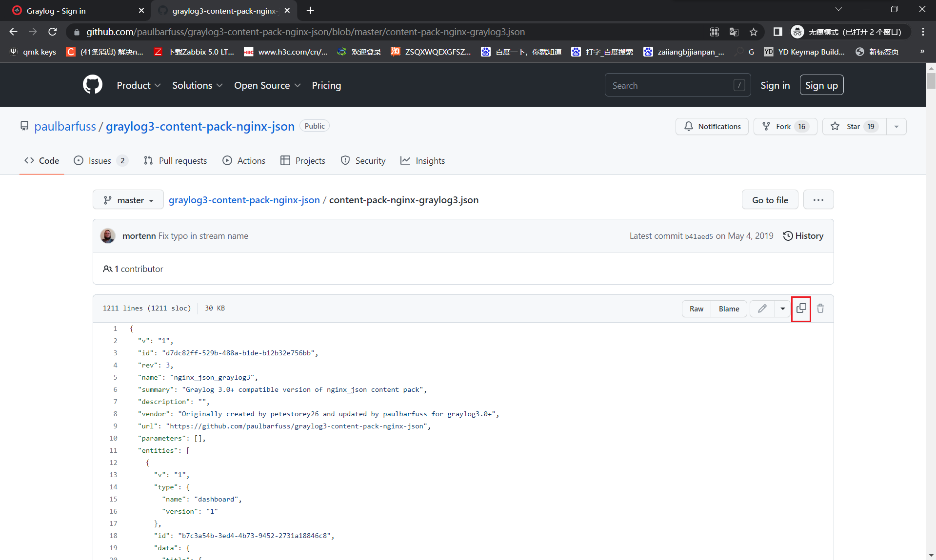
Task: Open the Blame view
Action: (x=729, y=309)
